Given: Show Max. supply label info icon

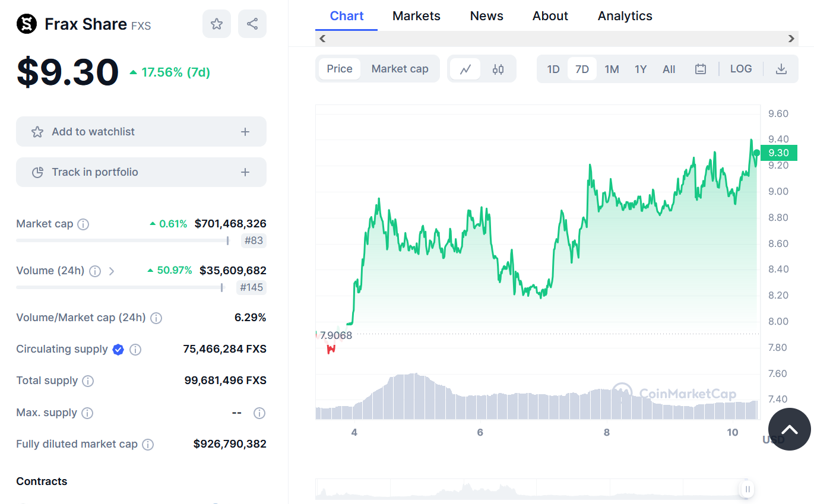Looking at the screenshot, I should (x=87, y=413).
